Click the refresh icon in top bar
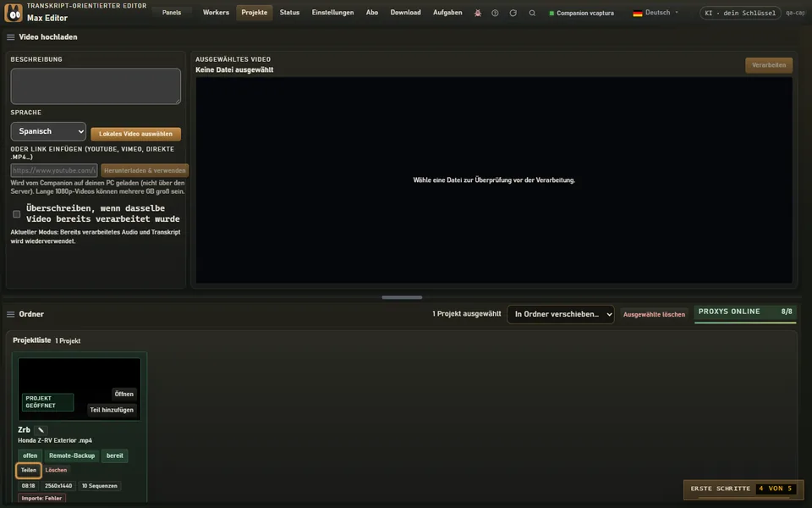This screenshot has height=508, width=812. click(513, 13)
